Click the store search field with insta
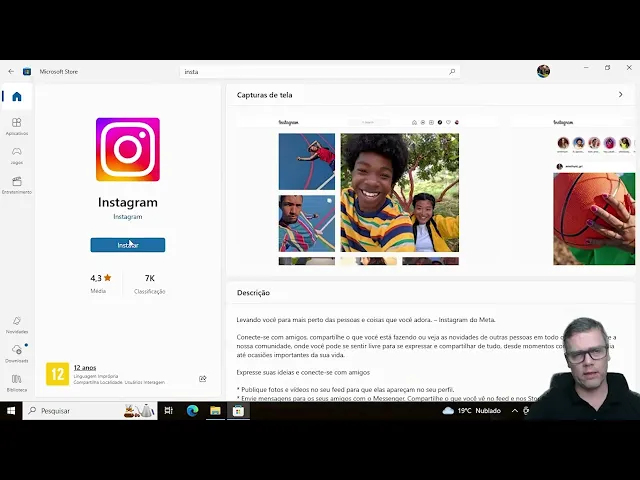Viewport: 640px width, 480px height. tap(320, 72)
